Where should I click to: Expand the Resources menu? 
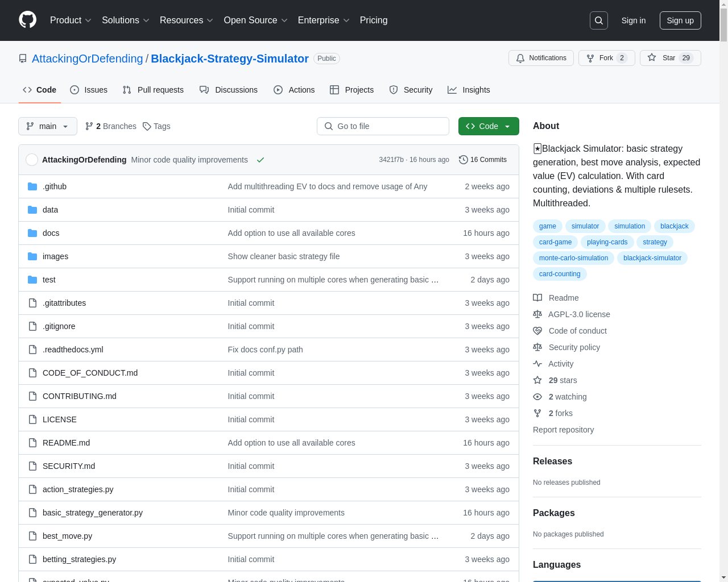[x=187, y=20]
